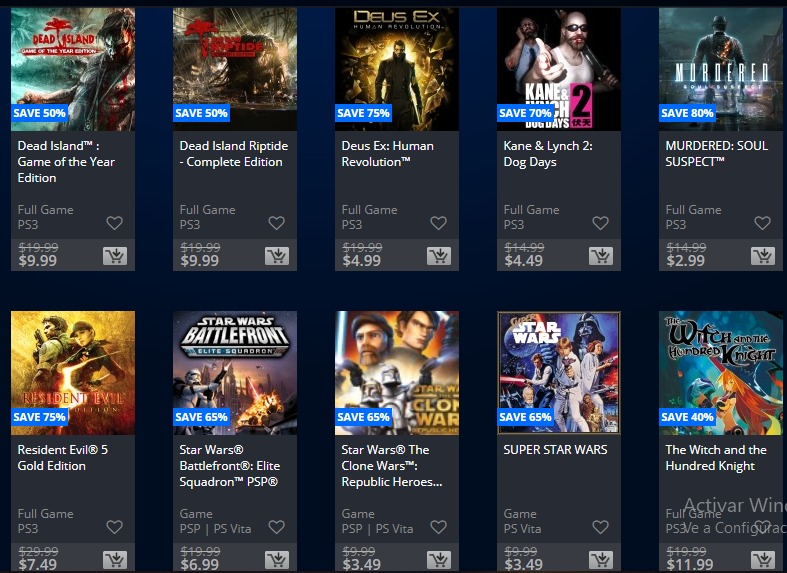
Task: Add Dead Island Game of the Year to cart
Action: point(115,256)
